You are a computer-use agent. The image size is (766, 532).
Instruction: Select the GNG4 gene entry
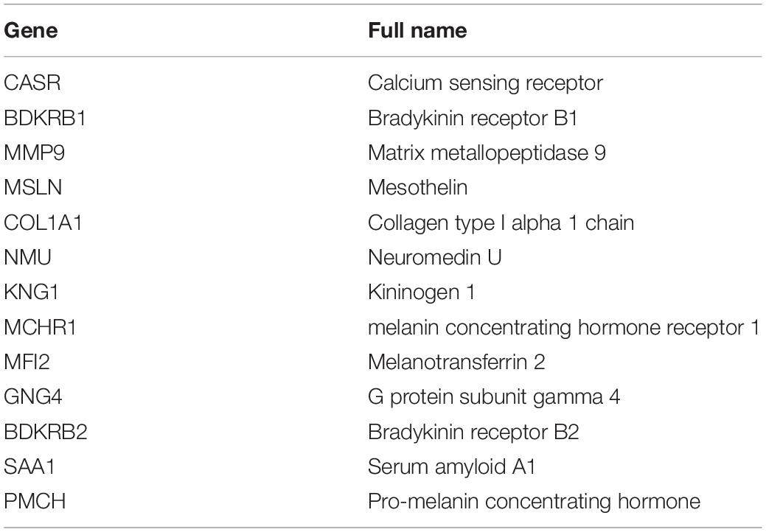point(35,397)
